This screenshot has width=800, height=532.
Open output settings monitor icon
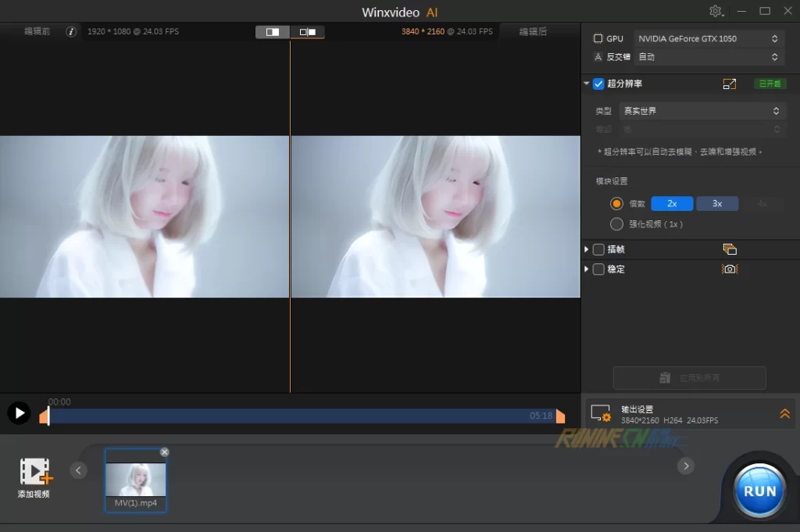click(x=601, y=414)
